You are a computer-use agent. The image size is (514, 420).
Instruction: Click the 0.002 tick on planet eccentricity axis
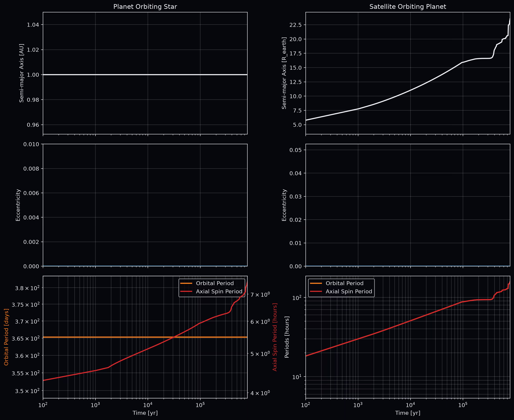point(31,242)
